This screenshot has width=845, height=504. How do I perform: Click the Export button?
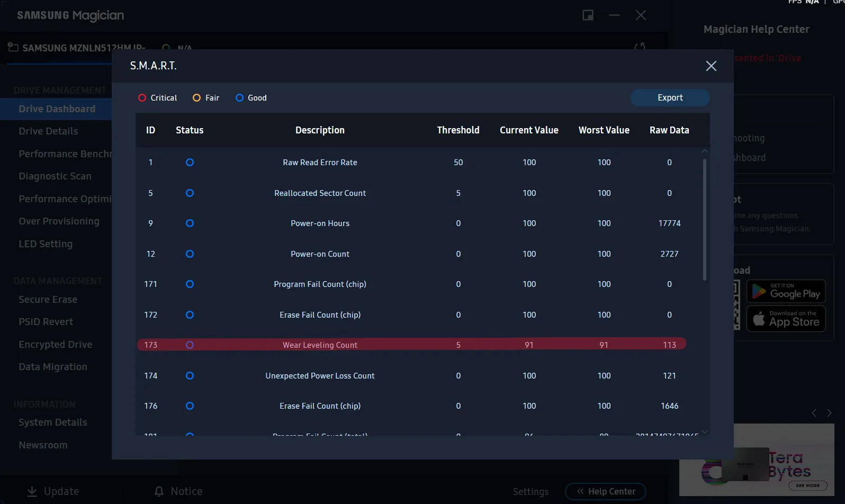pos(670,98)
